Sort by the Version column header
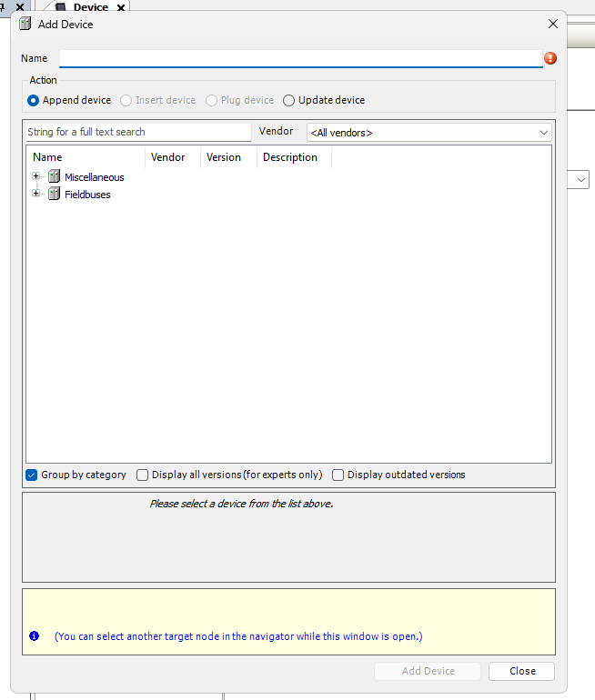 pos(228,157)
